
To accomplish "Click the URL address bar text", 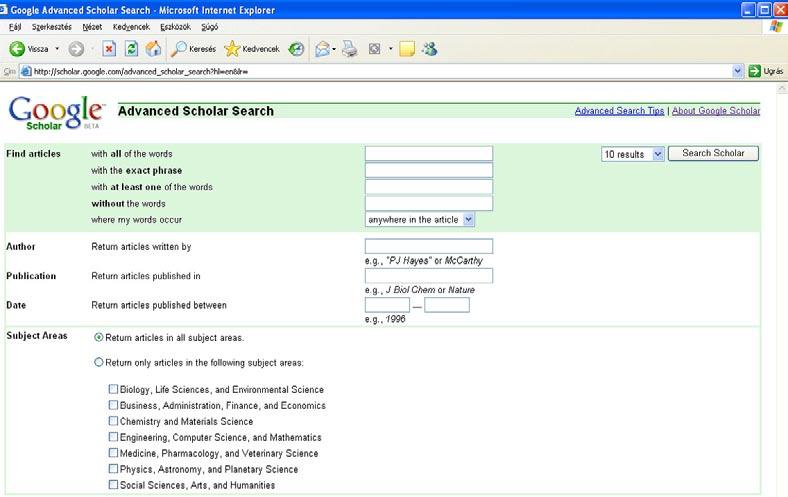I will (x=141, y=71).
